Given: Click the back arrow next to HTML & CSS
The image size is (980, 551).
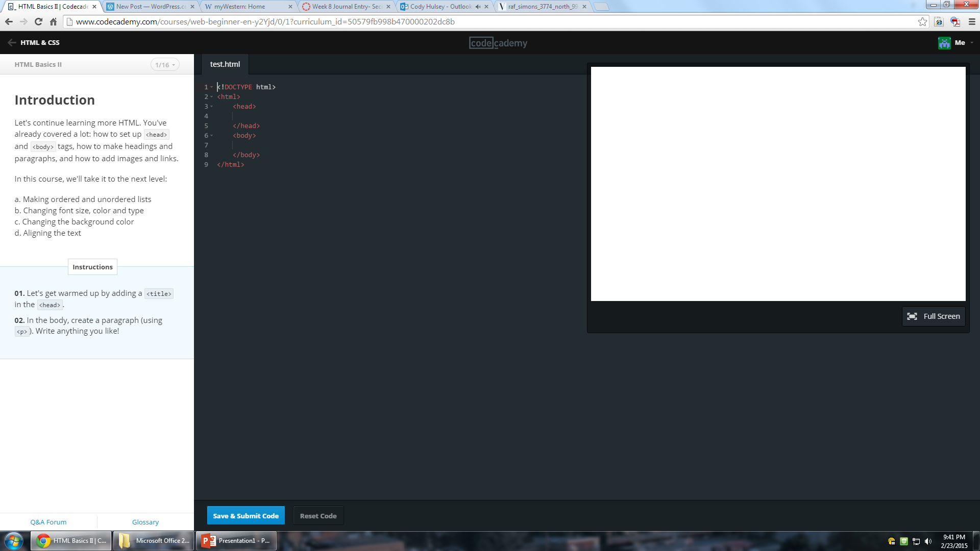Looking at the screenshot, I should [12, 43].
